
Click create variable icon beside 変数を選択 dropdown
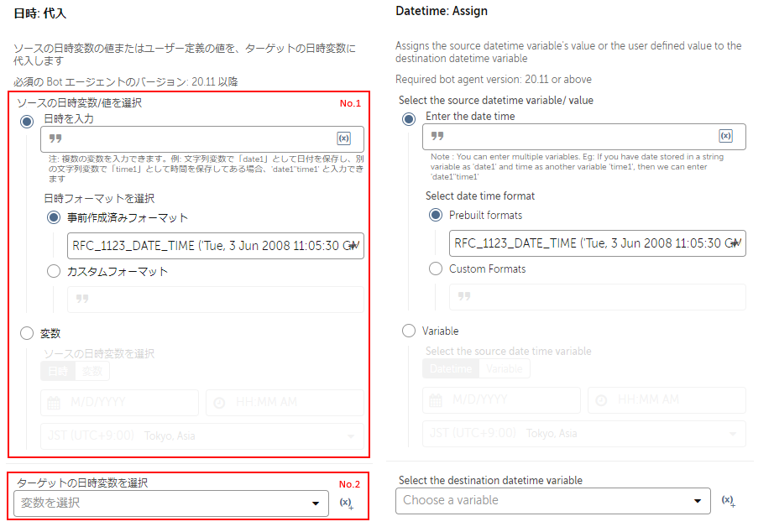[x=346, y=503]
